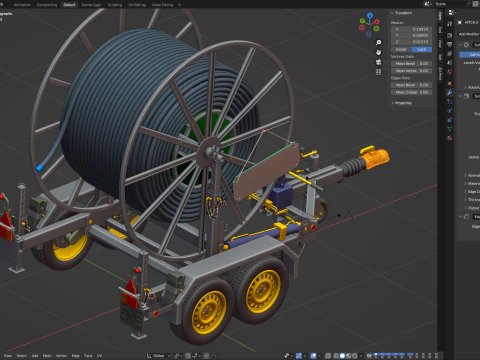This screenshot has height=360, width=480.
Task: Open the World properties red globe icon
Action: 449,72
